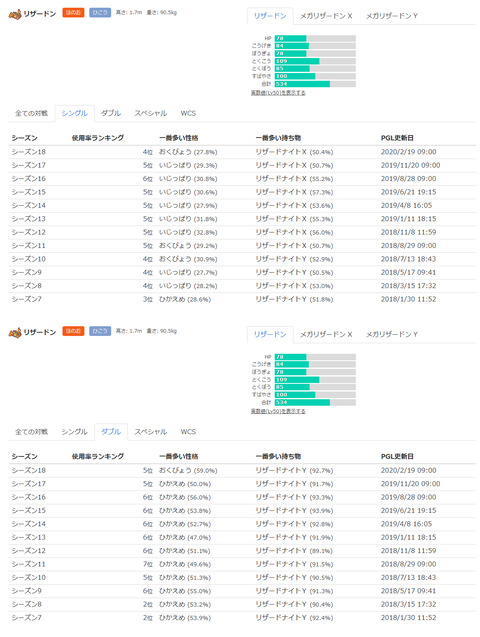Click the リザードナイトY (93.3%) cell
Screen dimensions: 480x637
(294, 497)
